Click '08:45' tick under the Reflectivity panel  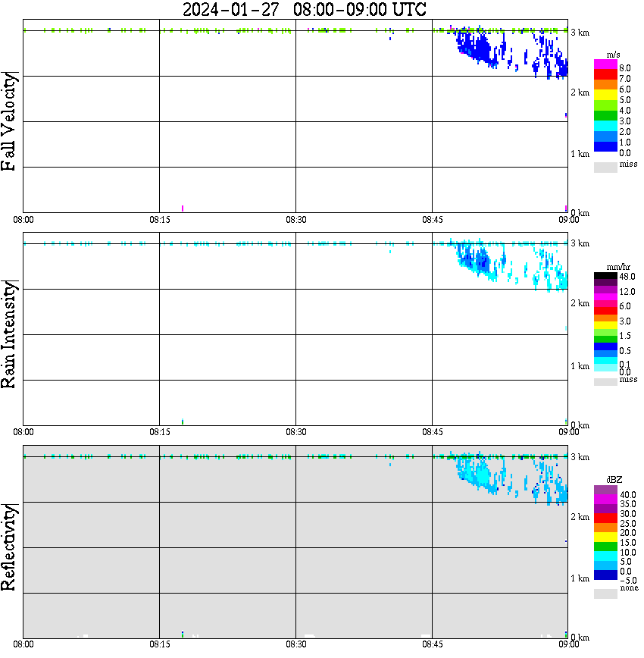click(x=433, y=644)
